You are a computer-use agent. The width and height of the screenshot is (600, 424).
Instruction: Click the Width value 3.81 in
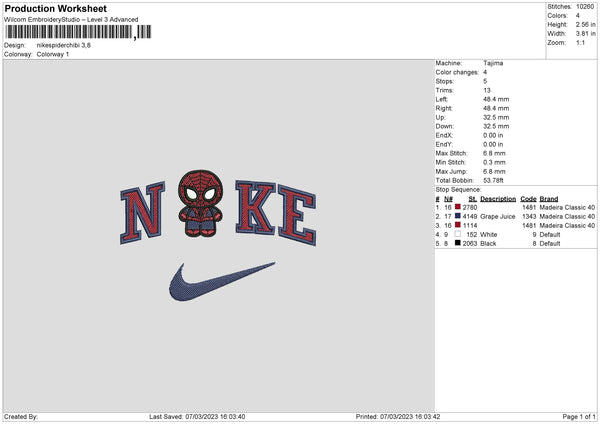tap(585, 34)
